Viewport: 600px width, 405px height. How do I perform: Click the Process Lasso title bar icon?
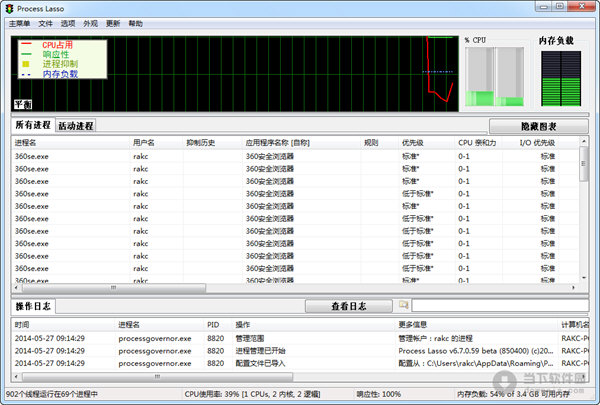pyautogui.click(x=9, y=8)
